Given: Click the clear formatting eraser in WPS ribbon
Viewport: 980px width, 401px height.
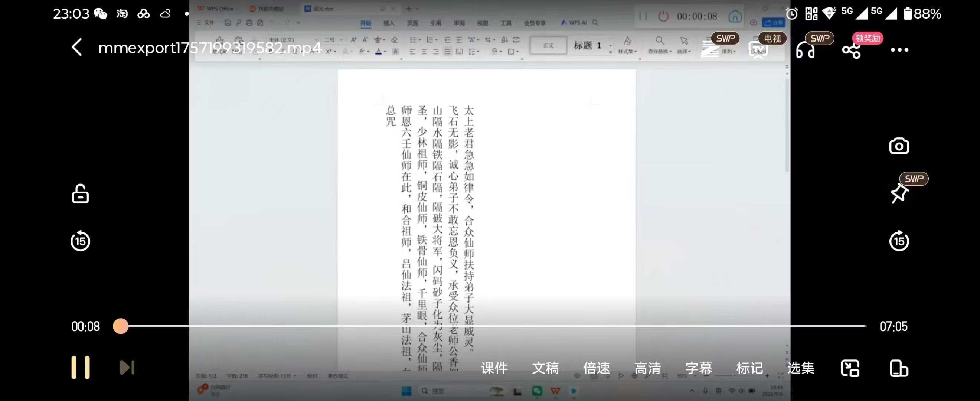Looking at the screenshot, I should tap(395, 40).
